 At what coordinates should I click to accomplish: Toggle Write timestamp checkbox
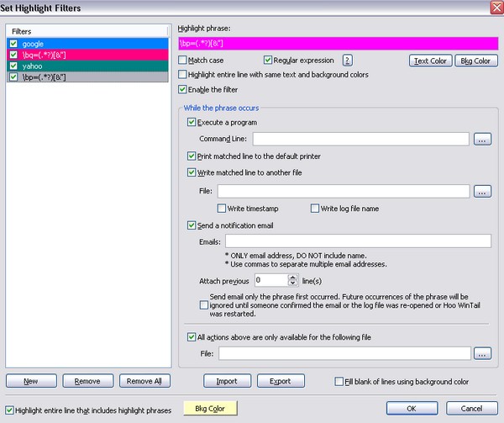click(x=223, y=208)
